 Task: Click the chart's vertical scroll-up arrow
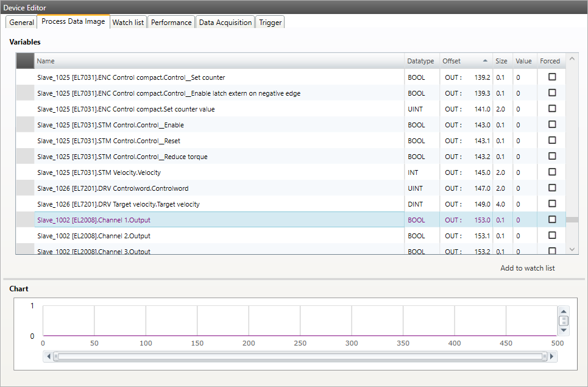[564, 311]
